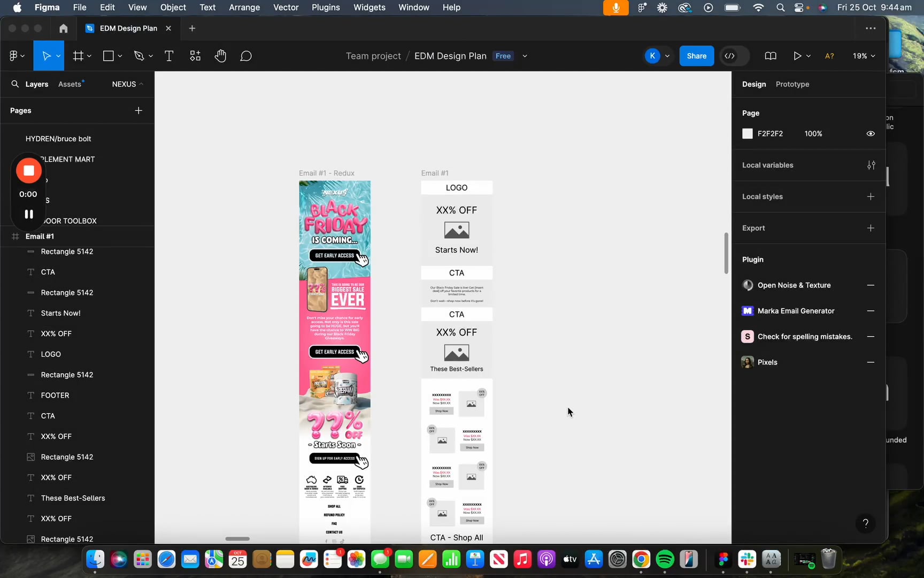This screenshot has width=924, height=578.
Task: Remove Open Noise & Texture plugin
Action: (x=871, y=285)
